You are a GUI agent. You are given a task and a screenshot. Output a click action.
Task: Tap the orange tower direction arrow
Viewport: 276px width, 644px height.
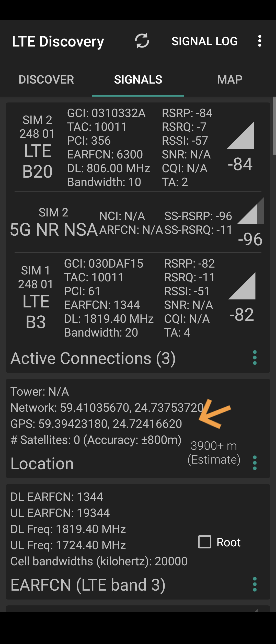214,414
